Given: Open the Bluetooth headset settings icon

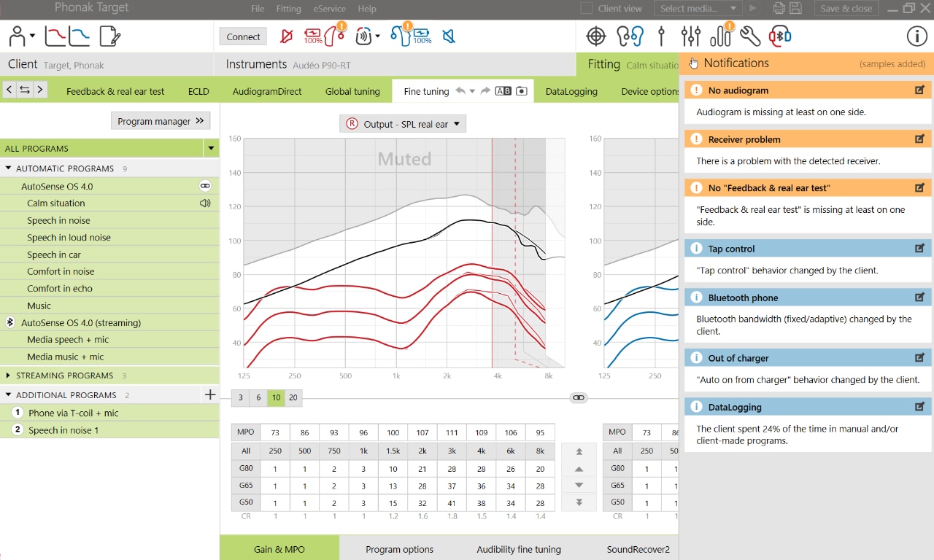Looking at the screenshot, I should point(780,36).
